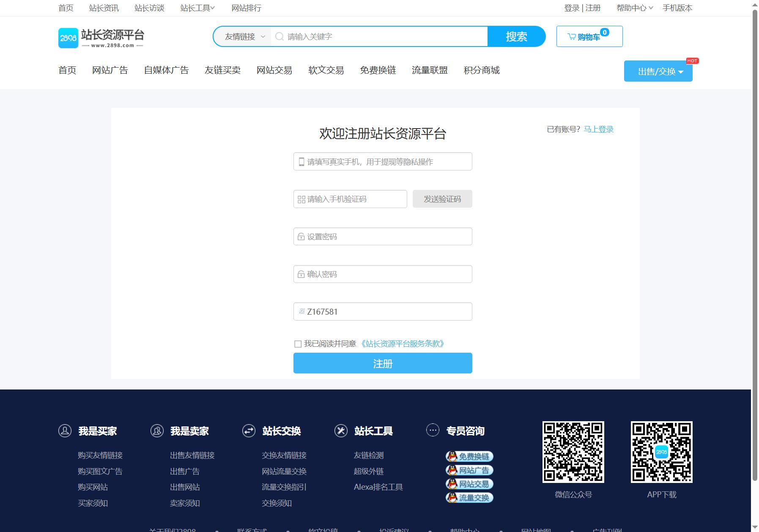Click the page vertical scrollbar
The image size is (759, 532).
coord(755,245)
